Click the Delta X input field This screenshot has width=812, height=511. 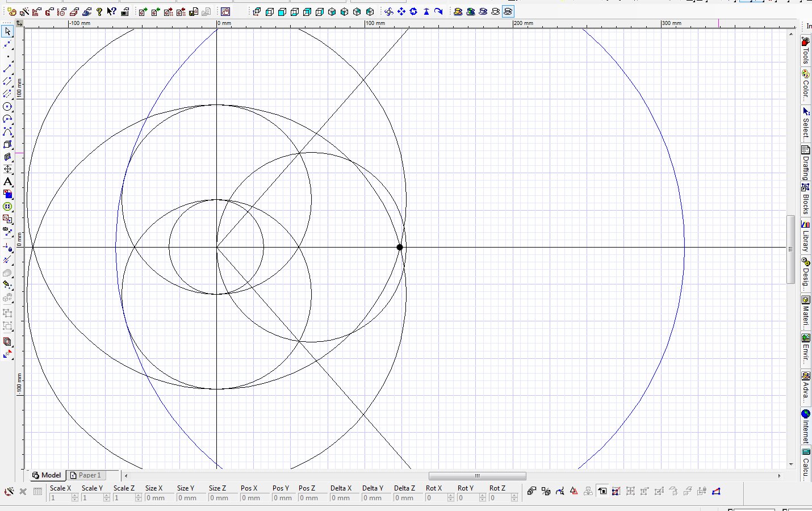click(344, 498)
